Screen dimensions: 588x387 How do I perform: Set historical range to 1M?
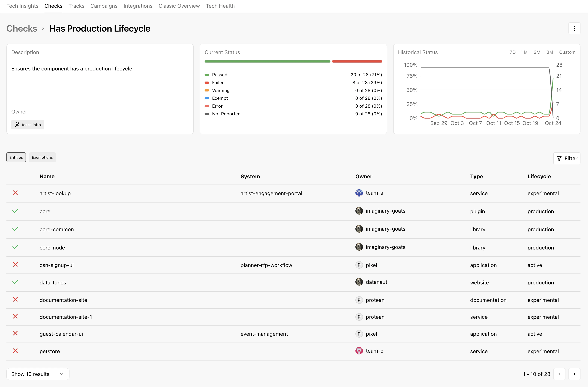tap(525, 52)
